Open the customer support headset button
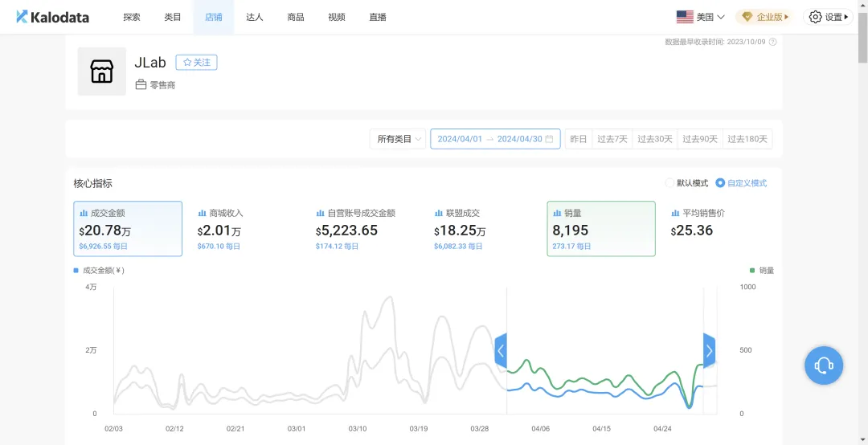This screenshot has width=868, height=445. point(824,365)
